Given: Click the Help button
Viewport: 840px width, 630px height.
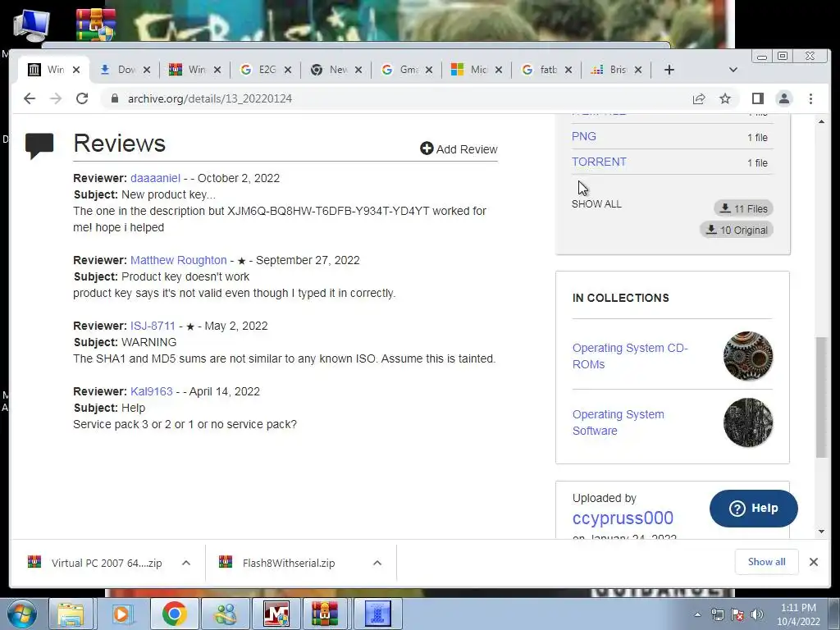Looking at the screenshot, I should (x=753, y=509).
